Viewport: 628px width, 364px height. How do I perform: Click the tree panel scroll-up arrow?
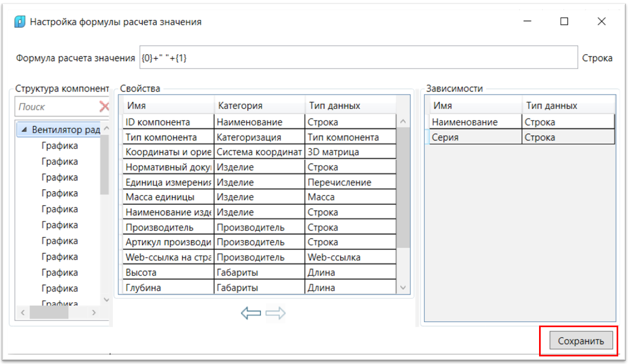point(106,128)
